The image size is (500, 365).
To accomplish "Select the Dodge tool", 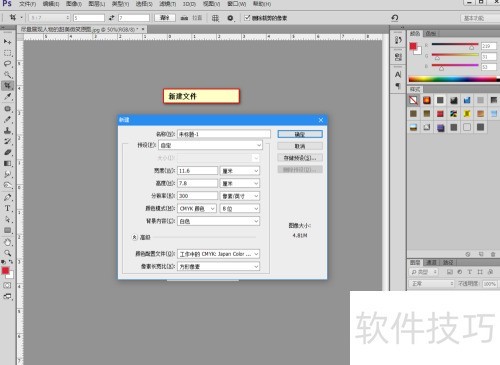I will [x=7, y=185].
